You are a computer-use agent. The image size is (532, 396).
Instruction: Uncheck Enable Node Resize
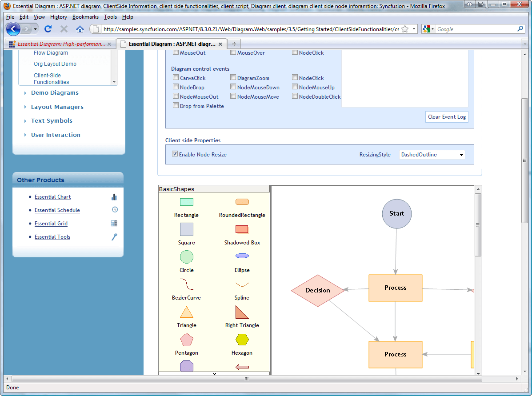(x=175, y=154)
